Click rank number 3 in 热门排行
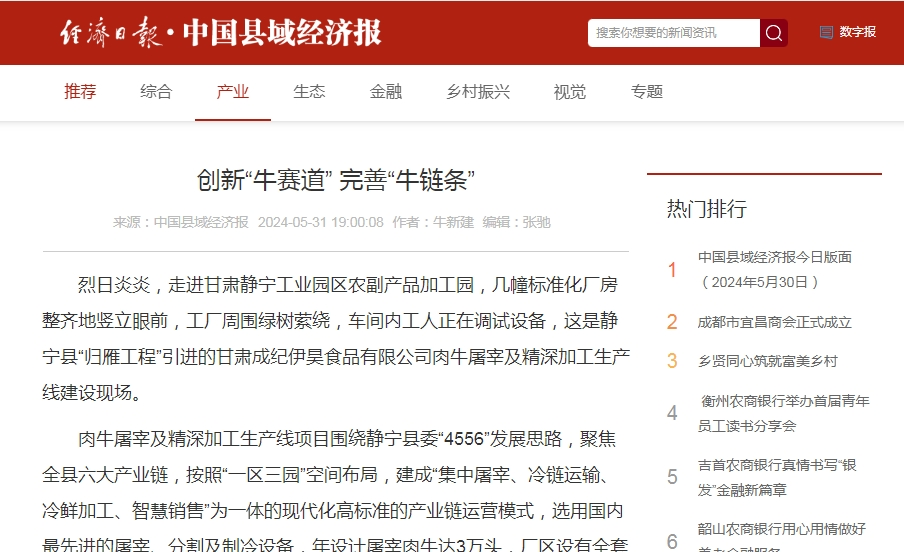This screenshot has height=552, width=904. click(672, 361)
